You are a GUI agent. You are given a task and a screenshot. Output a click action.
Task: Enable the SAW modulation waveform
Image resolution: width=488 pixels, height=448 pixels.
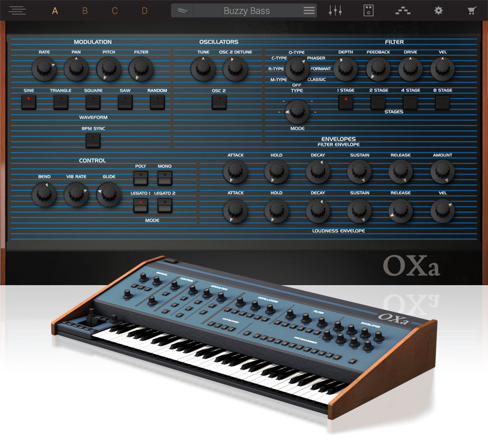[124, 101]
